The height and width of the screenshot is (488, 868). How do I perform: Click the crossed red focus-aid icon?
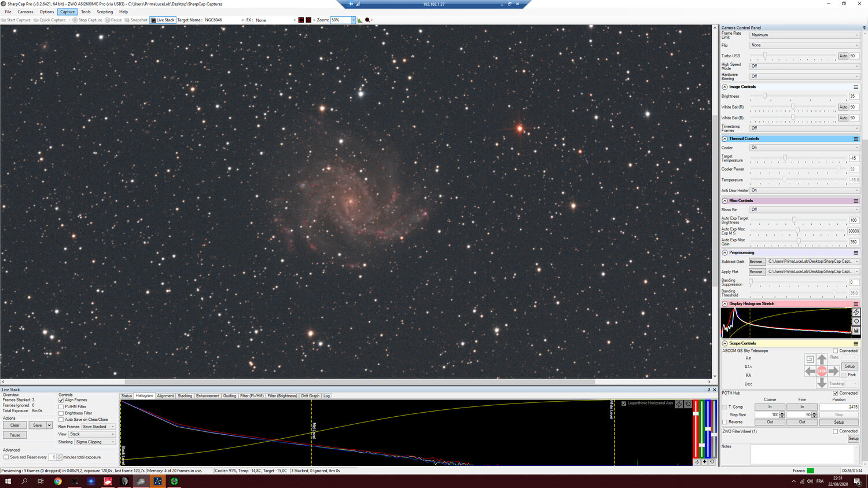point(308,20)
